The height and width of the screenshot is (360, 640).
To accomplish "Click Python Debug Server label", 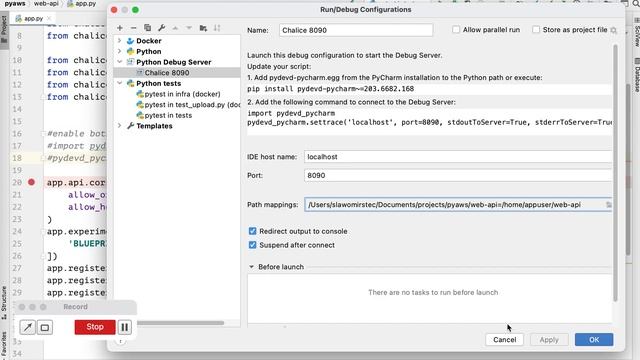I will 173,62.
